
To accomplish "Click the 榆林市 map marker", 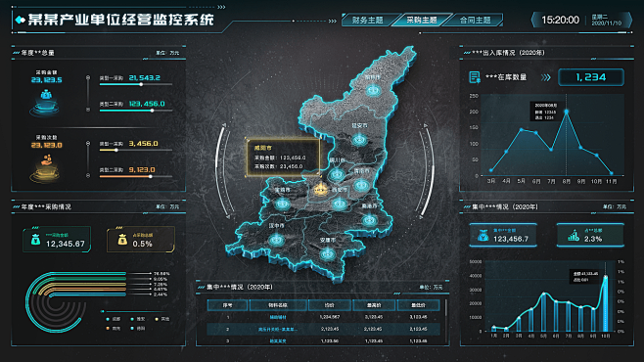I will pyautogui.click(x=373, y=90).
